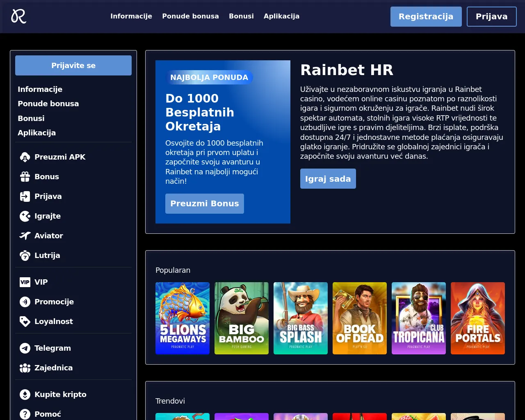The width and height of the screenshot is (525, 420).
Task: Click the Prijava login arrow icon
Action: point(25,196)
